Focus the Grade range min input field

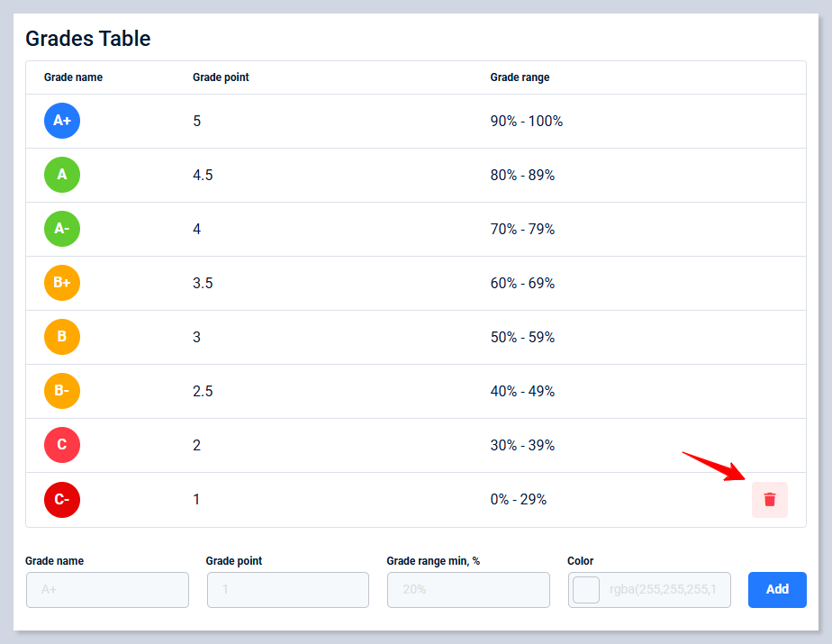pos(467,590)
